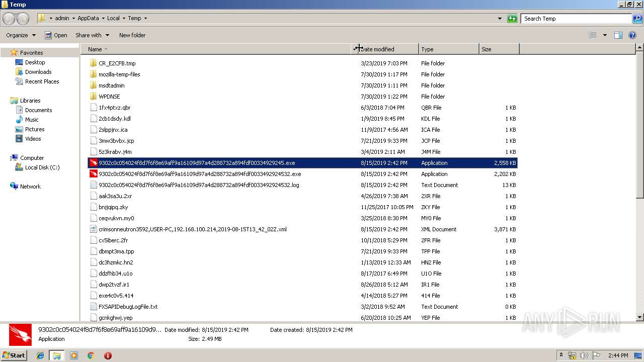Refresh the Temp folder view

pyautogui.click(x=512, y=19)
